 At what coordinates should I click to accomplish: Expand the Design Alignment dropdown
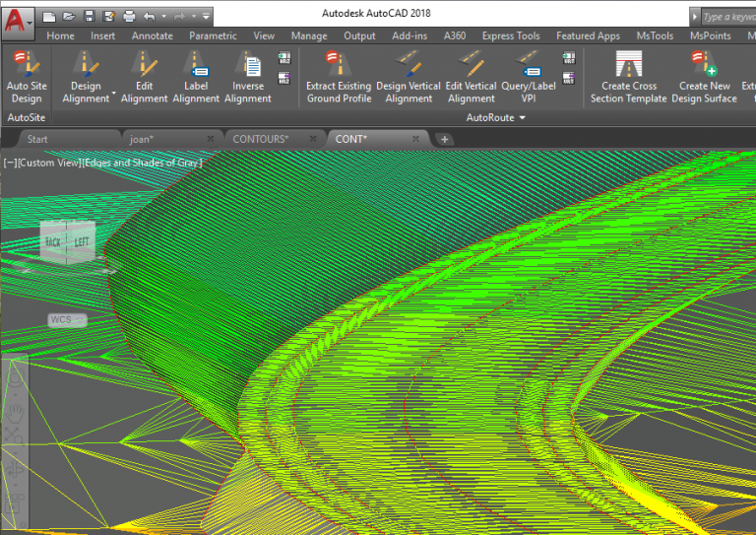click(114, 97)
